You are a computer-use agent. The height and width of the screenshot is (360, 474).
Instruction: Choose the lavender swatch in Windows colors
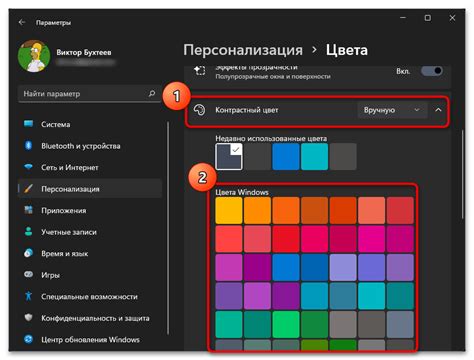point(343,267)
